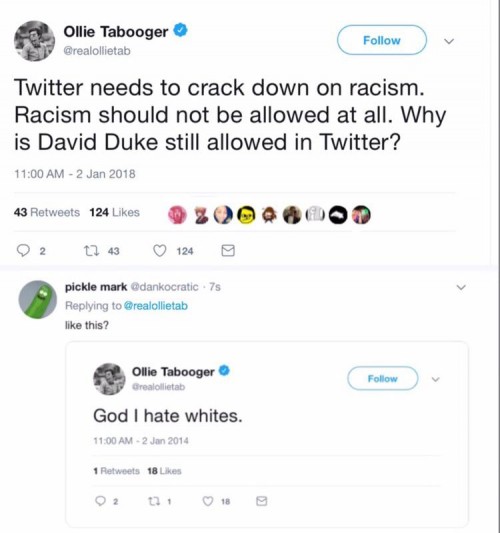Open Ollie Tabooger's profile avatar at top
The image size is (500, 533).
[x=34, y=41]
